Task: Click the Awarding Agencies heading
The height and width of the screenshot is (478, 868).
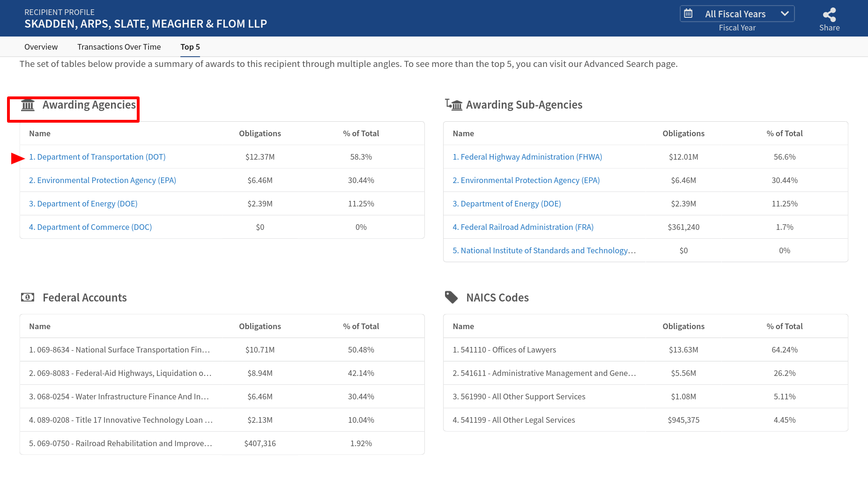Action: tap(89, 105)
